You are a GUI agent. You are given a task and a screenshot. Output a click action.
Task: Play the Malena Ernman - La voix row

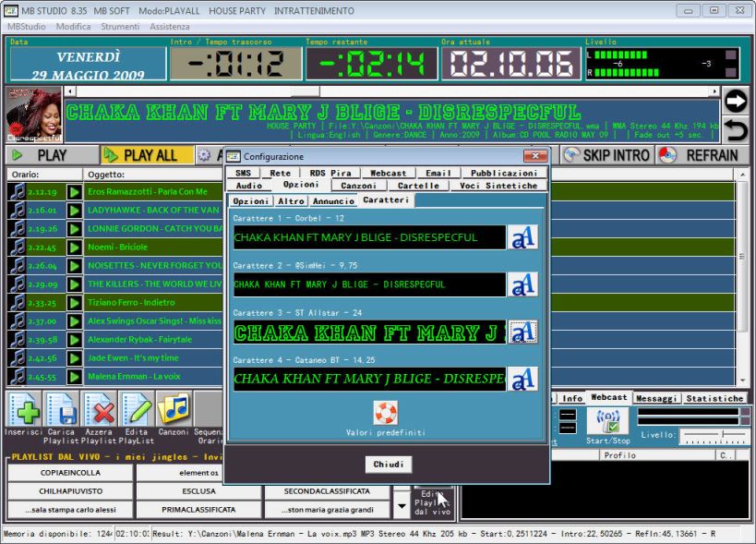[x=74, y=377]
